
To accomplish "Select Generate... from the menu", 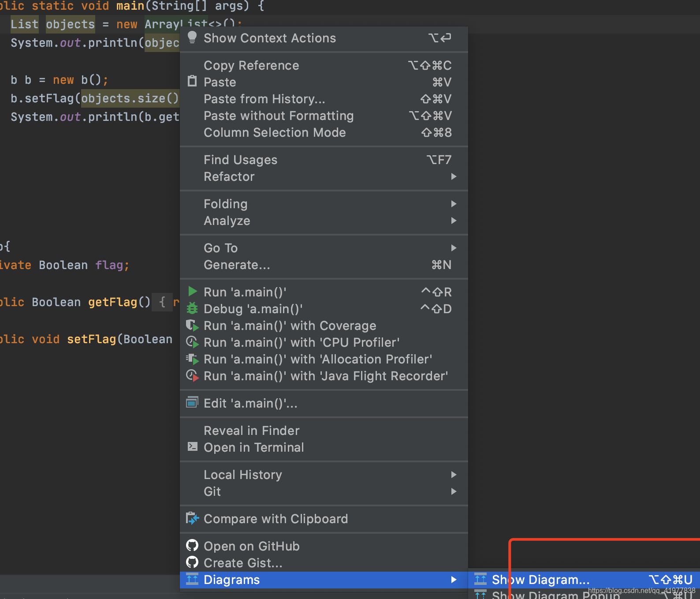I will coord(324,265).
